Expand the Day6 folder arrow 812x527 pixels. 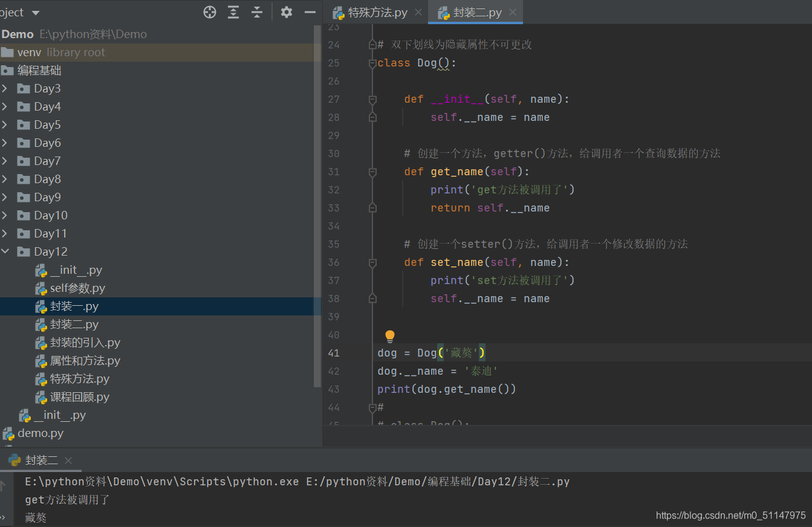click(5, 143)
